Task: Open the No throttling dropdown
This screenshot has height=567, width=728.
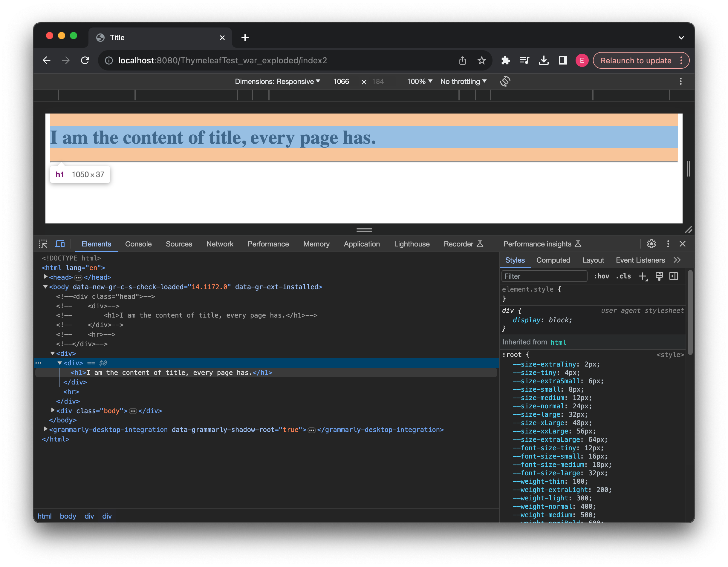Action: (x=463, y=81)
